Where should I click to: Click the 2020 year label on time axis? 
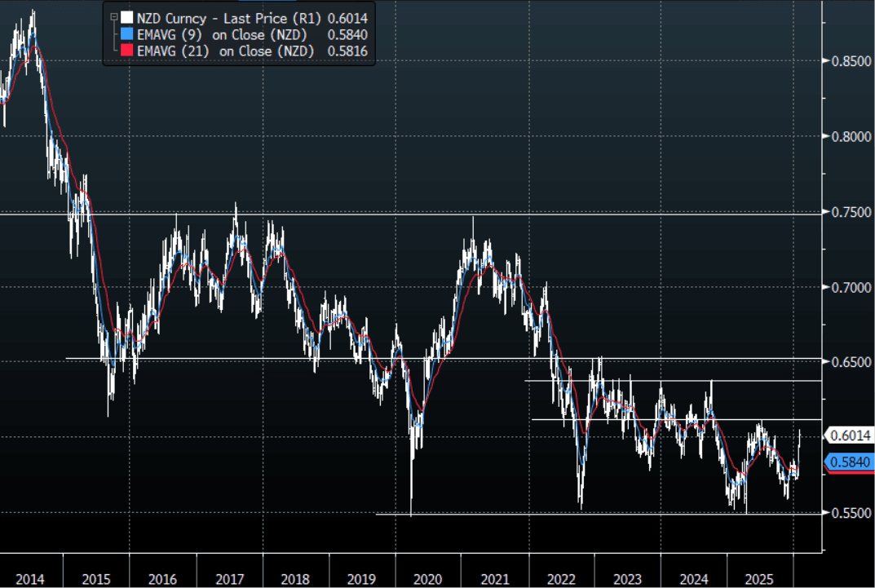pyautogui.click(x=428, y=579)
